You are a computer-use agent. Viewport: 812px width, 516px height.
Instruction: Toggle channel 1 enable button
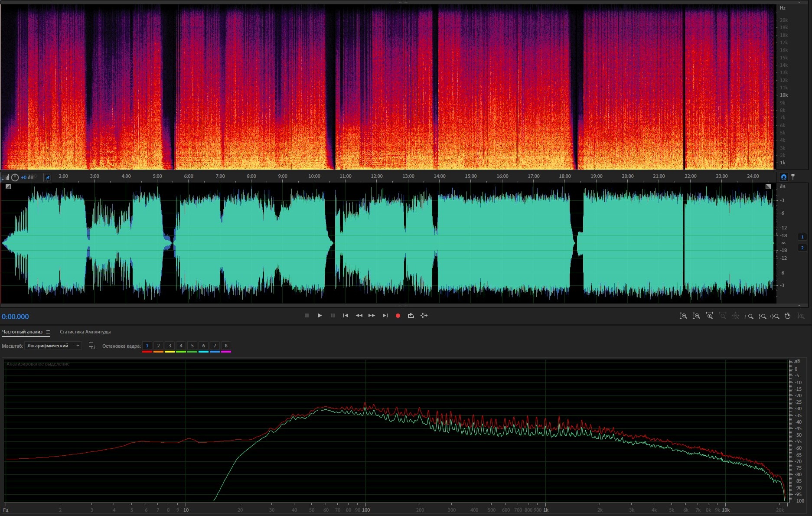click(x=802, y=237)
